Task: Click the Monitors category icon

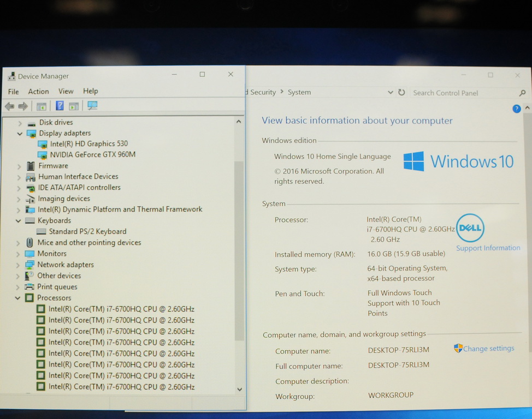Action: pos(29,254)
